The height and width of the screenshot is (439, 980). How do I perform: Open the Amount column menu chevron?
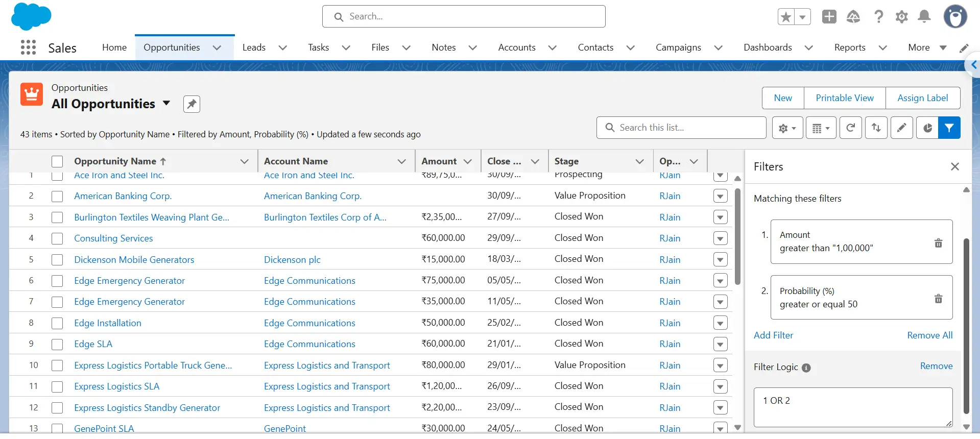point(467,161)
